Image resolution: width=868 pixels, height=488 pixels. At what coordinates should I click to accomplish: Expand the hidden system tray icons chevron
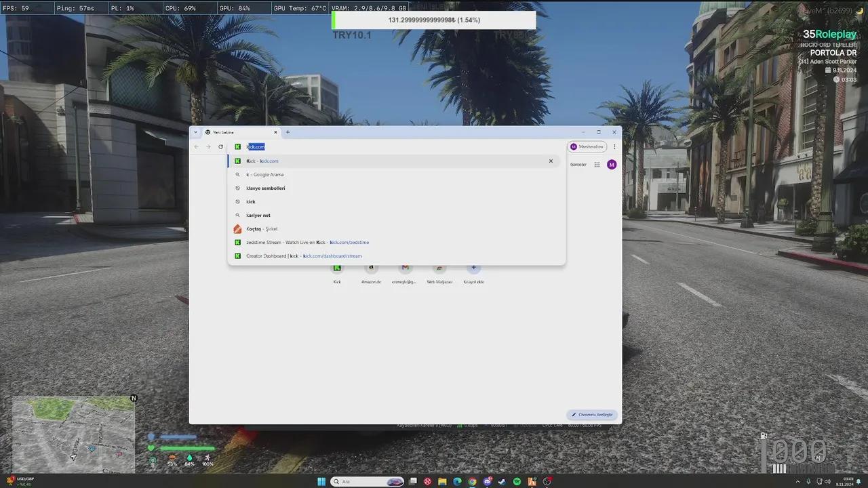click(798, 482)
